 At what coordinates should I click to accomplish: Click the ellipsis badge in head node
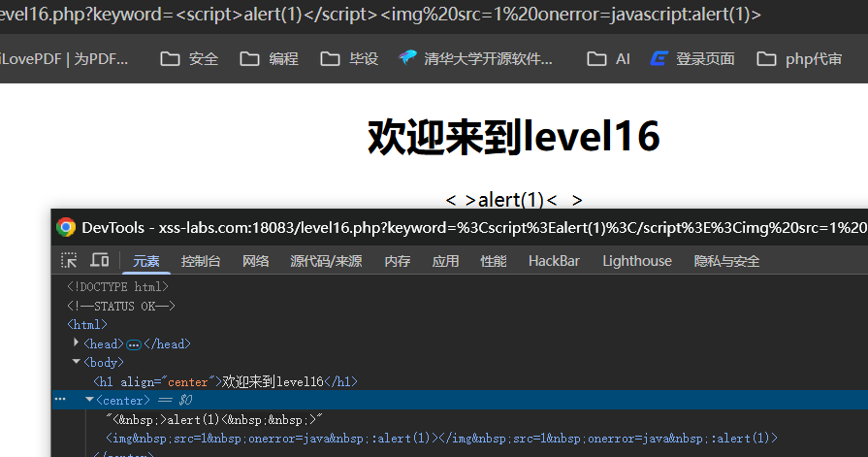pos(134,344)
